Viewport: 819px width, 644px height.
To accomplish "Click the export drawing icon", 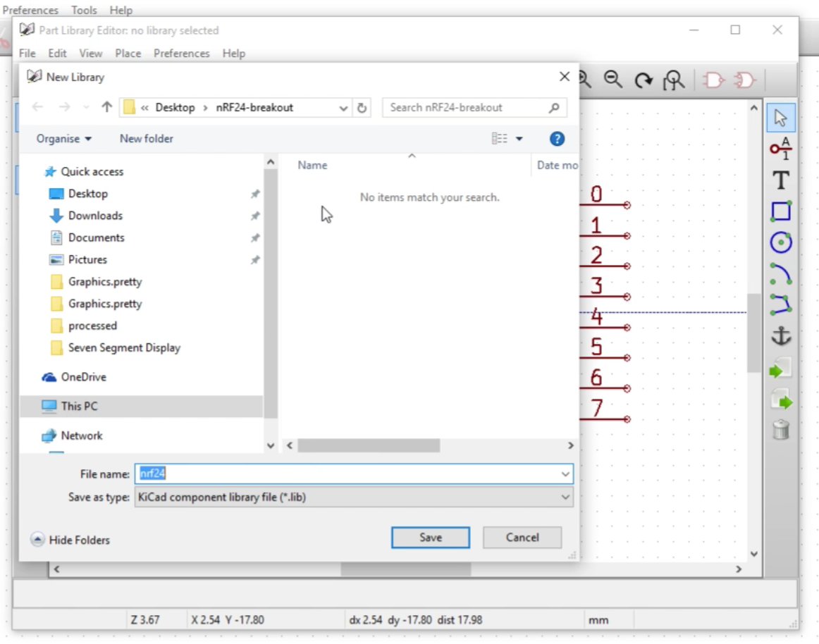I will pyautogui.click(x=781, y=400).
